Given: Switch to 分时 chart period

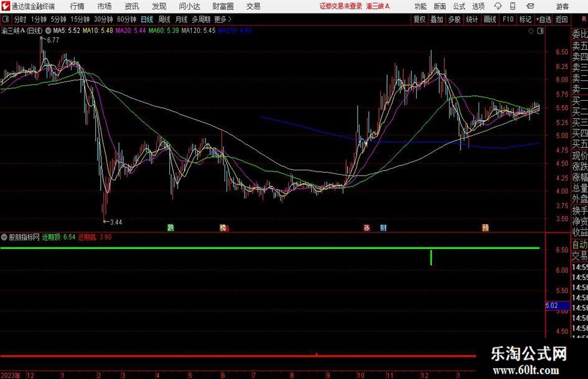Looking at the screenshot, I should pyautogui.click(x=21, y=19).
